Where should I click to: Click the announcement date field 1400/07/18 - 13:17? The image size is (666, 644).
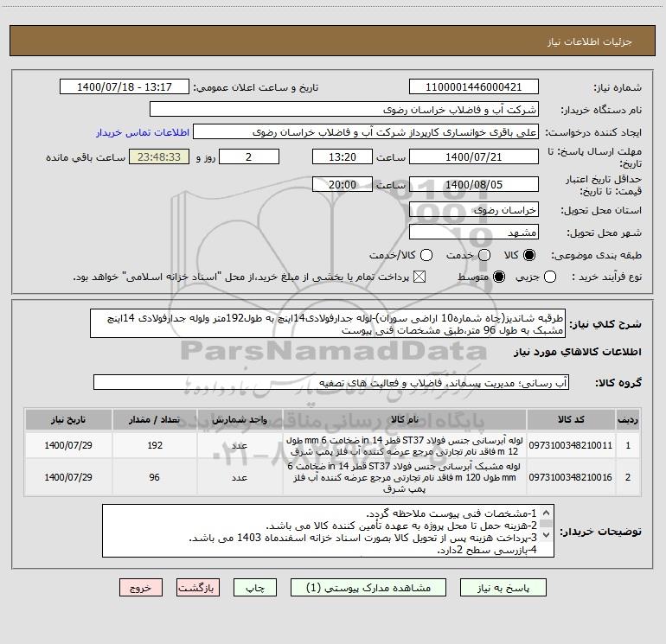tap(125, 86)
